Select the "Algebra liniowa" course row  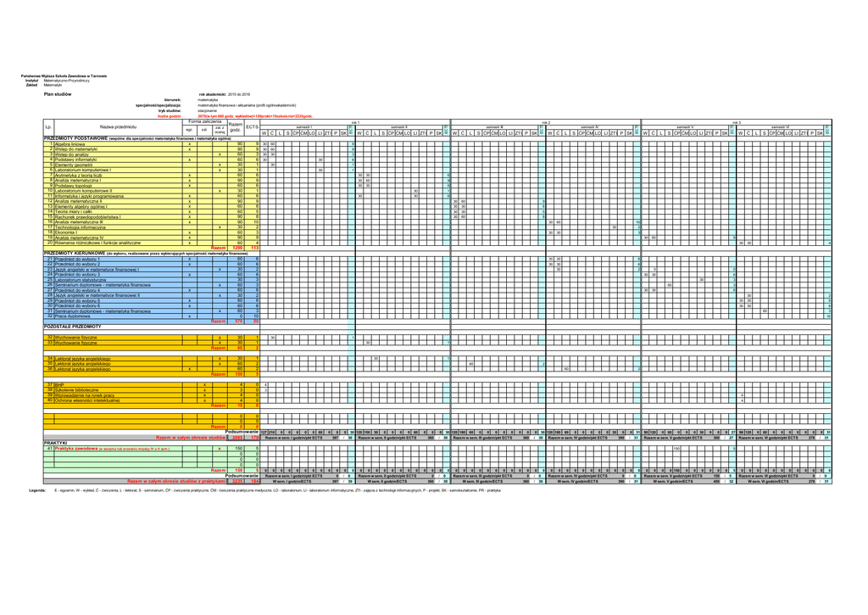[x=68, y=144]
